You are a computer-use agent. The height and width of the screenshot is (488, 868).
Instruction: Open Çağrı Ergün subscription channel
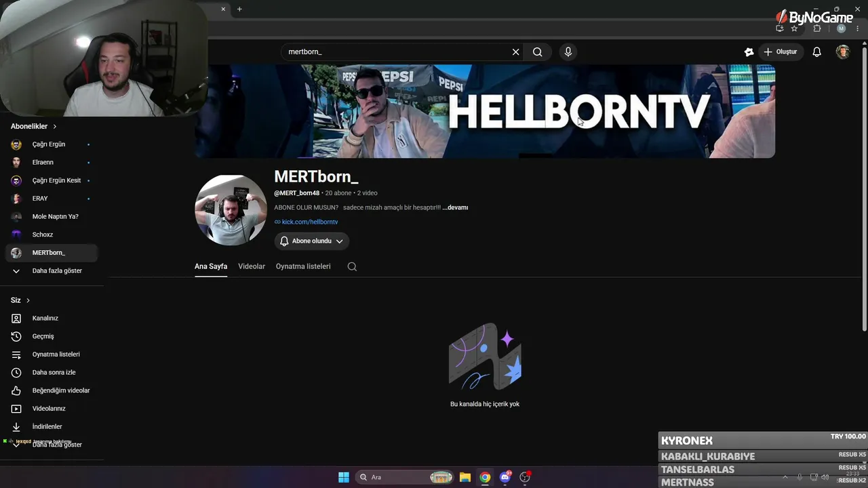pyautogui.click(x=52, y=144)
